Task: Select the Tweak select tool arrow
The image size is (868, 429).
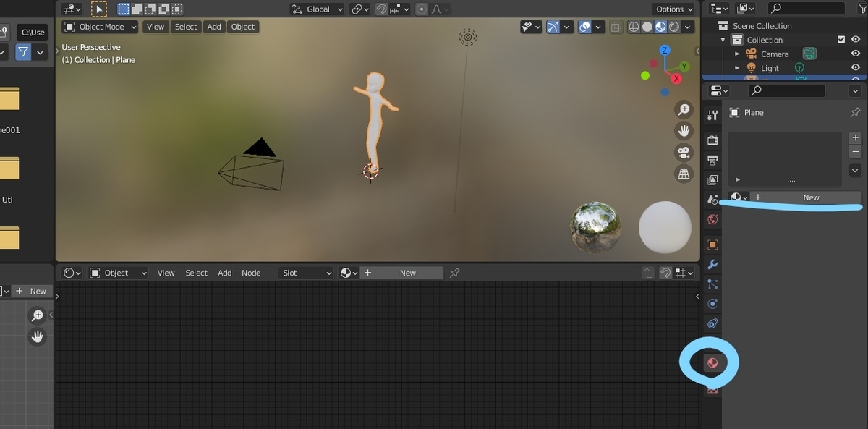Action: [98, 9]
